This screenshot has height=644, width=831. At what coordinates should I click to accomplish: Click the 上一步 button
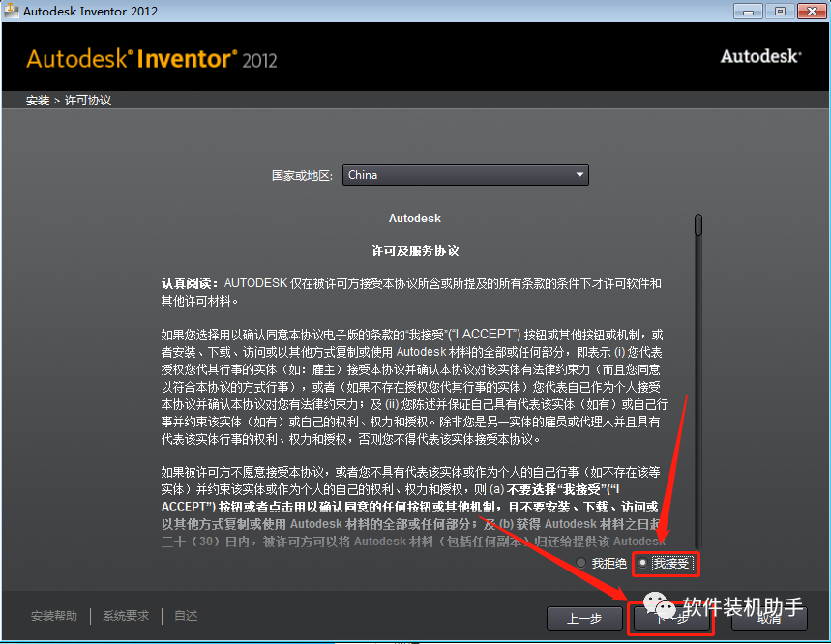(584, 618)
